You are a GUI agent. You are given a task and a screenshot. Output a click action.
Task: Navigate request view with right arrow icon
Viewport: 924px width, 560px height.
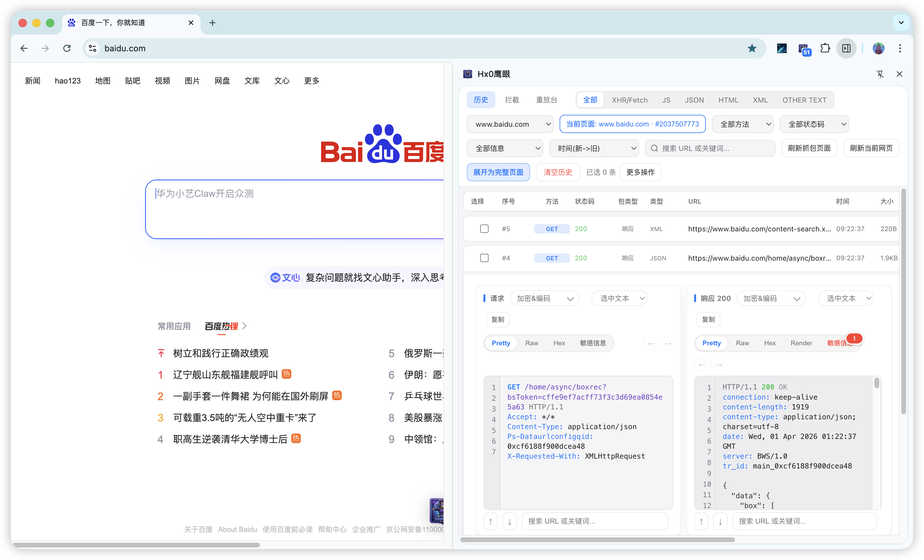(x=668, y=343)
